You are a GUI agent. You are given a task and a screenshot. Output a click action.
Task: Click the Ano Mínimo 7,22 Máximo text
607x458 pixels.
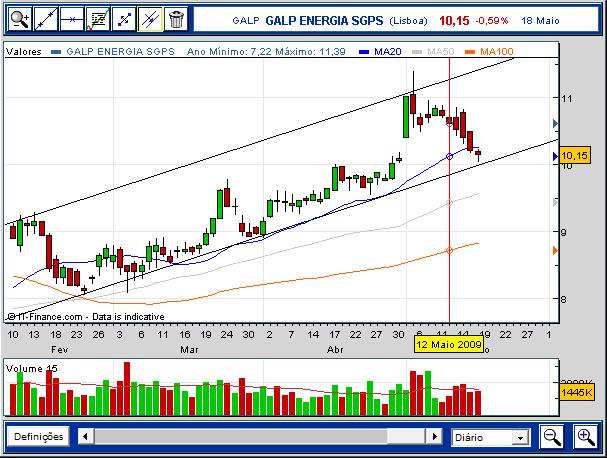tap(266, 51)
